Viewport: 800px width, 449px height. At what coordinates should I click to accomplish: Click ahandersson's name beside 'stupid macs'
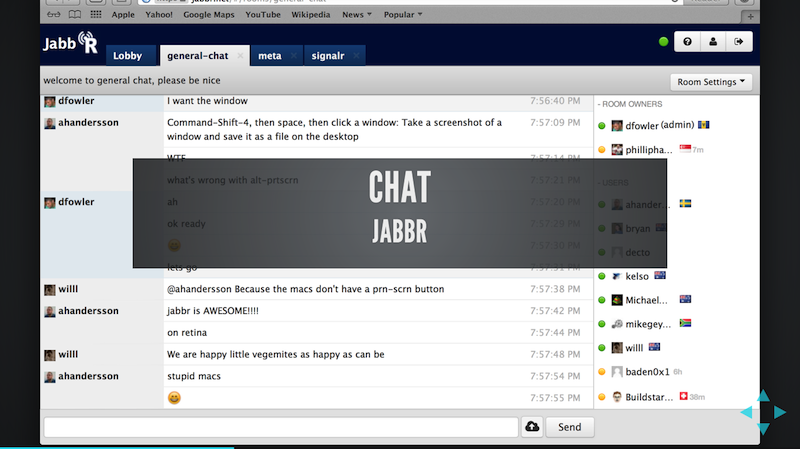click(88, 376)
